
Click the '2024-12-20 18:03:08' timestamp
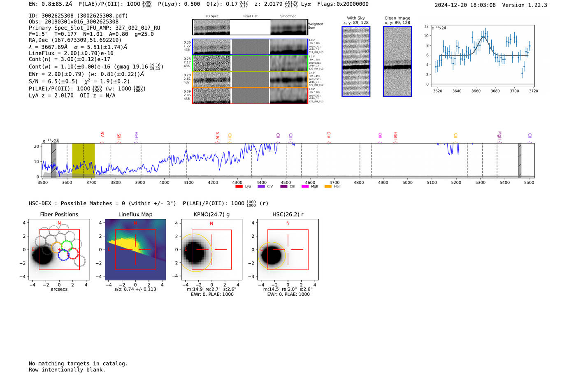(x=465, y=5)
